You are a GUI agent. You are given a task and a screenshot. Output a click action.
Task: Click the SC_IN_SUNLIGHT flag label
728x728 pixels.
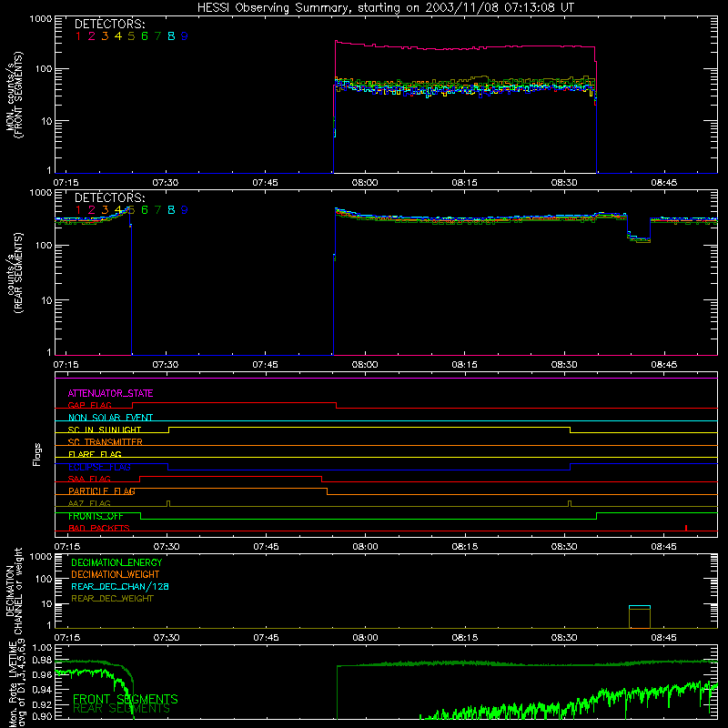105,430
